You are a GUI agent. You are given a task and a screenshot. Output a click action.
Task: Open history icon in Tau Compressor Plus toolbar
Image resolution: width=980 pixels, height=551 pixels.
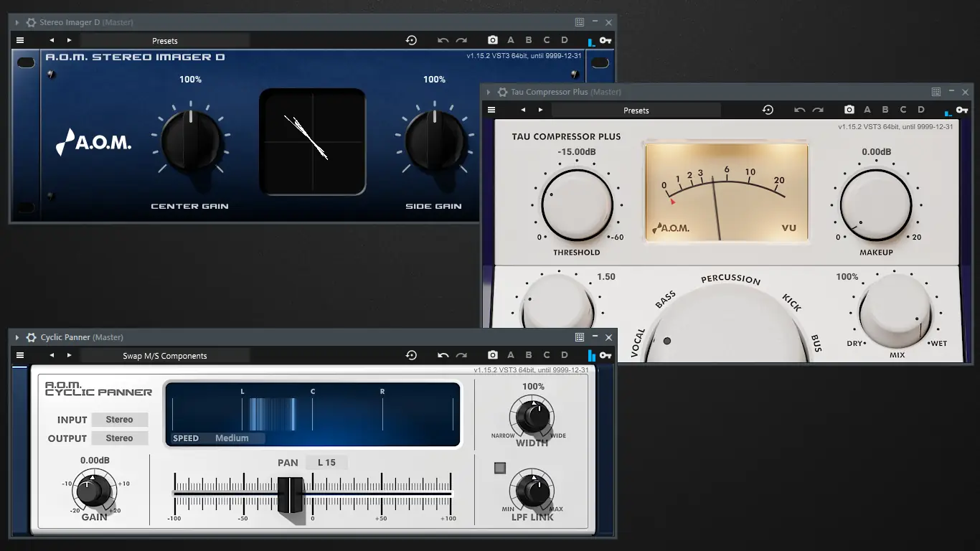pyautogui.click(x=768, y=110)
